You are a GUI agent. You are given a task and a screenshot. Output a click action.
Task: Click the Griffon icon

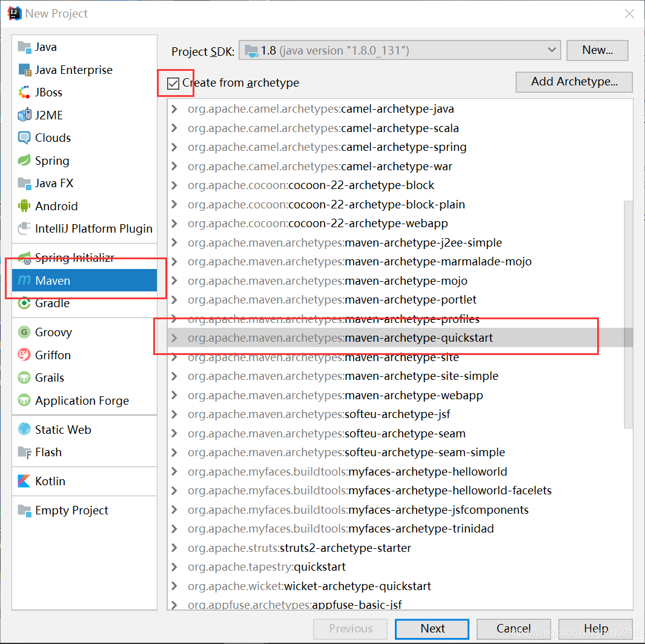pos(24,354)
